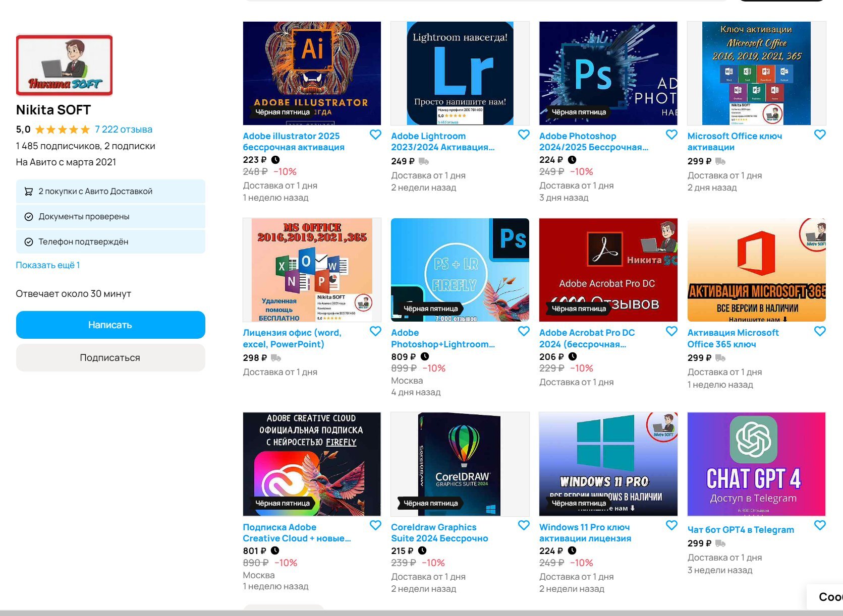Favorite the Лицензия офис listing
The height and width of the screenshot is (616, 843).
[x=375, y=331]
